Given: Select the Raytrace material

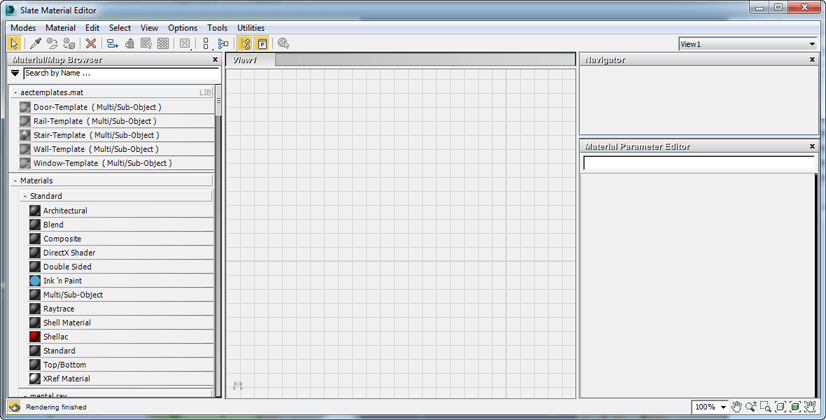Looking at the screenshot, I should coord(121,308).
